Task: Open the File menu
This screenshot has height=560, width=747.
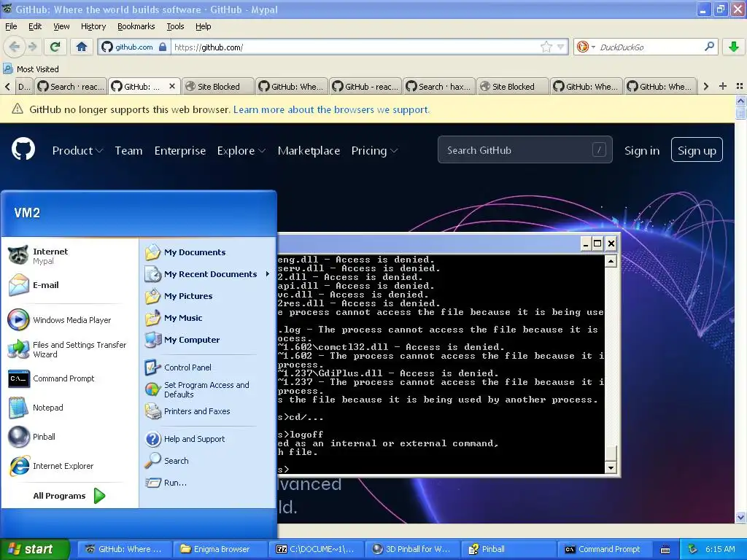Action: 11,26
